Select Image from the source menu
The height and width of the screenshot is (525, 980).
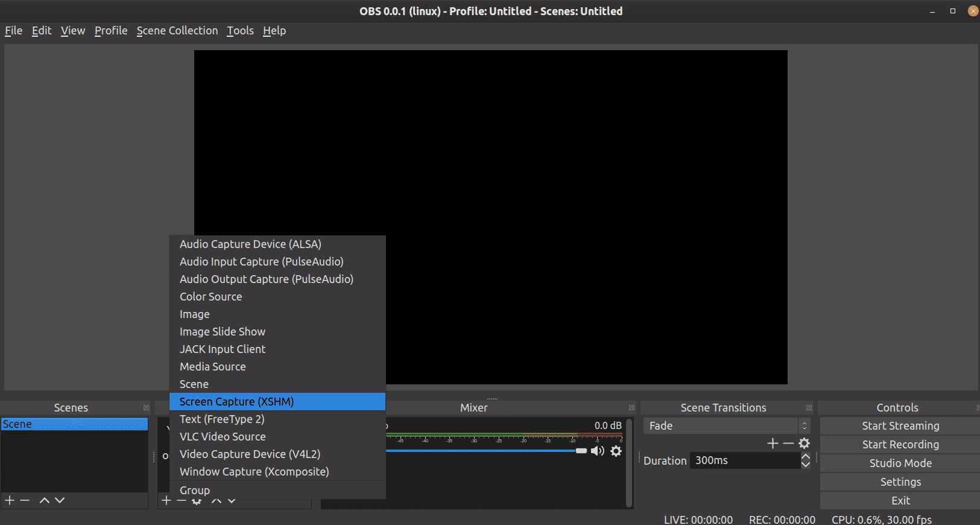pyautogui.click(x=277, y=314)
